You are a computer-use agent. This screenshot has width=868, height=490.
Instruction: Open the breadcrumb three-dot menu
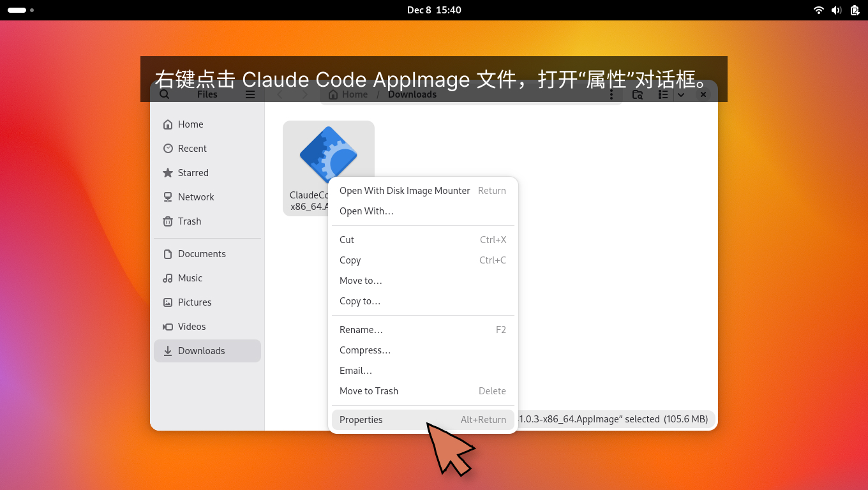(x=611, y=94)
